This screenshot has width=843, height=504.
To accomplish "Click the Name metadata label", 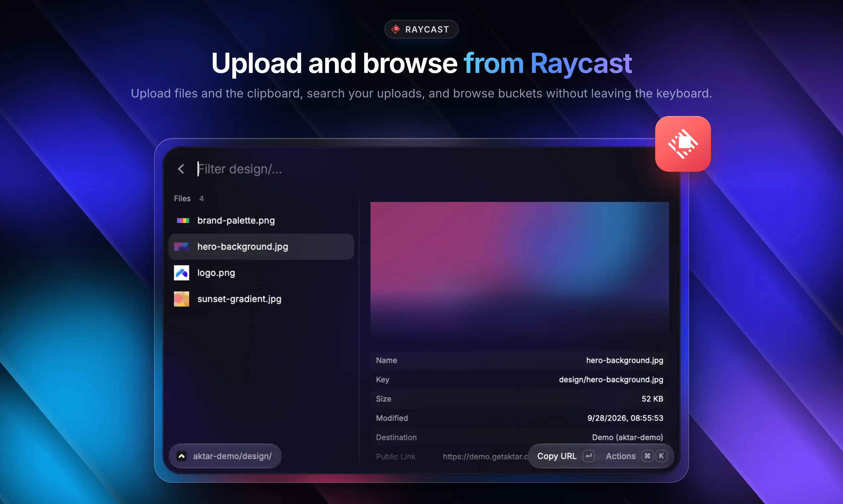I will click(386, 360).
